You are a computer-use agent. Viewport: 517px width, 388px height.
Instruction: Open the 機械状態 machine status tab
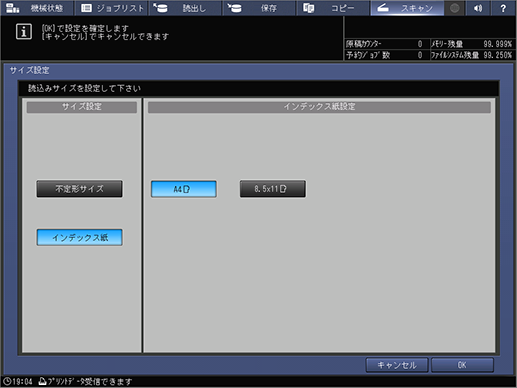(x=37, y=8)
